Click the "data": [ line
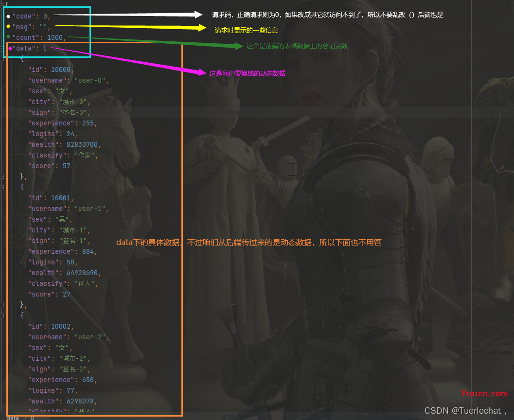514x420 pixels. (x=30, y=48)
